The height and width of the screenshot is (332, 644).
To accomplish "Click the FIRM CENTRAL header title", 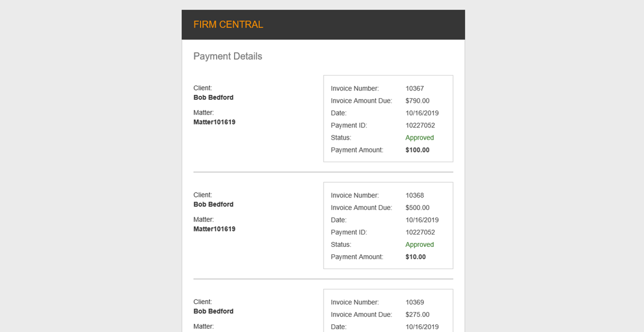I will coord(228,24).
